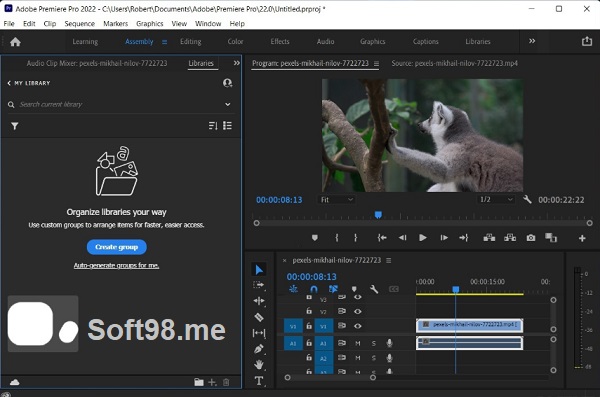Select the Selection tool arrow

[259, 270]
